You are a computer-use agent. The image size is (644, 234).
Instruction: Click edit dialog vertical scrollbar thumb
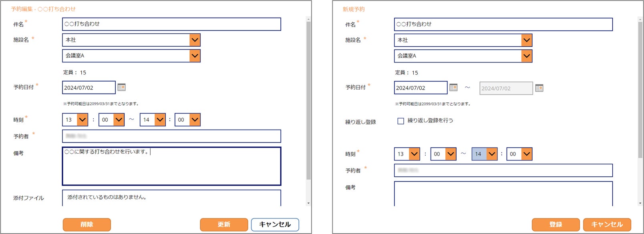(x=308, y=100)
